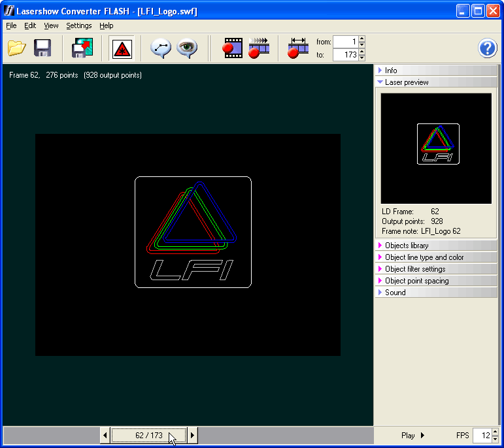Screen dimensions: 504x448
Task: Expand Object point spacing panel
Action: 436,281
